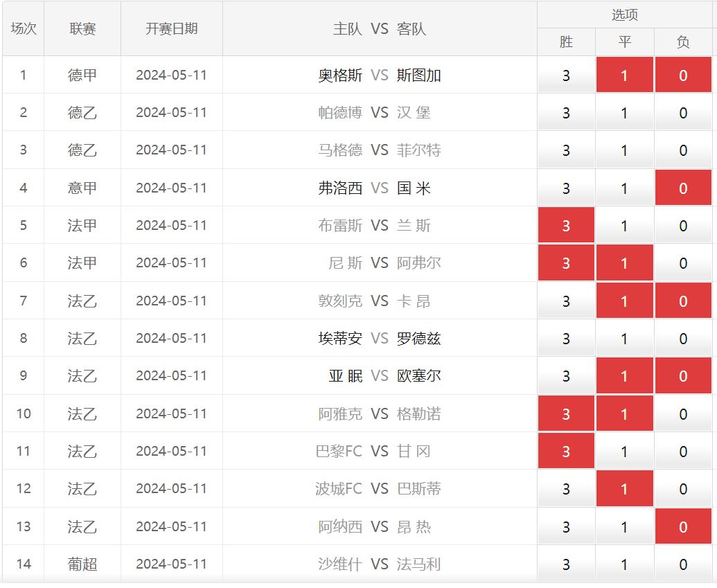The width and height of the screenshot is (717, 588).
Task: Deselect 胜 (3) for 布雷斯 VS 兰斯
Action: (x=566, y=226)
